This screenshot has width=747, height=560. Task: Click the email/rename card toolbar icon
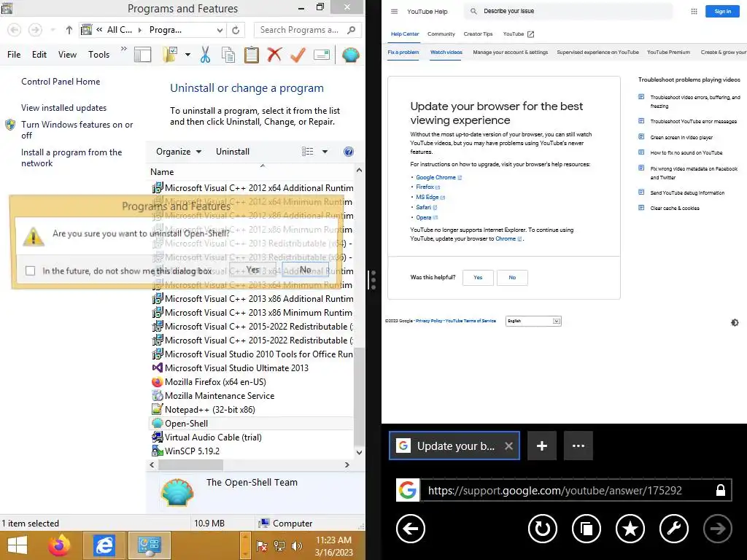pos(322,55)
